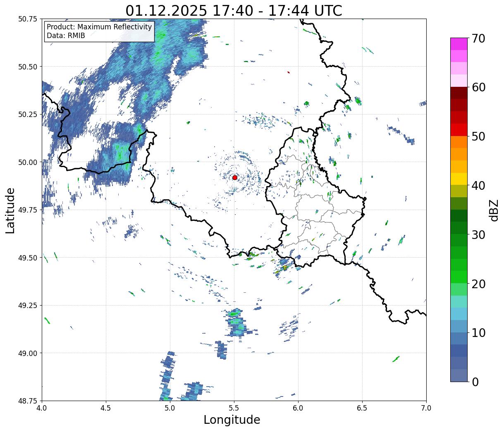The image size is (504, 430).
Task: Click the latitude tick label '50.75'
Action: pos(27,19)
